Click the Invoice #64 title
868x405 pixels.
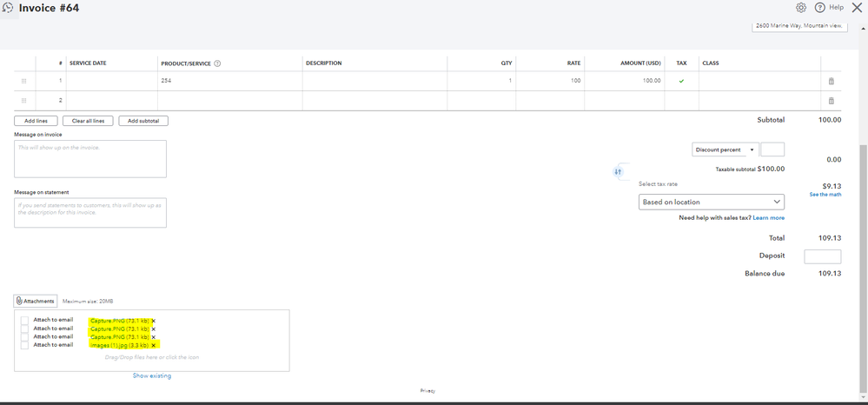click(49, 9)
